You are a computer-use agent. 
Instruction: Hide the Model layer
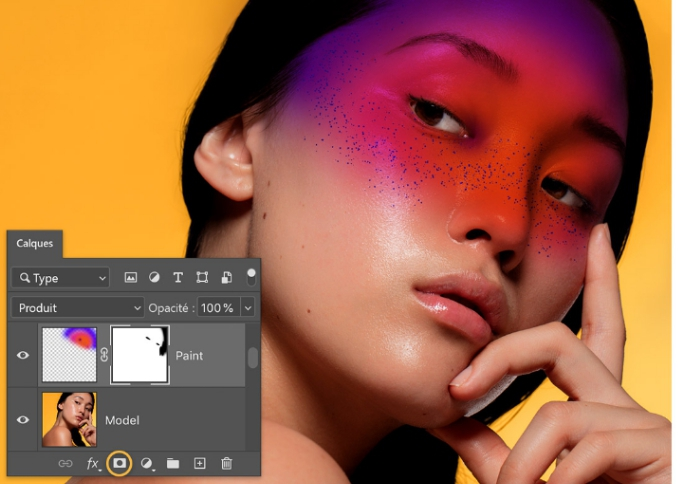click(23, 420)
